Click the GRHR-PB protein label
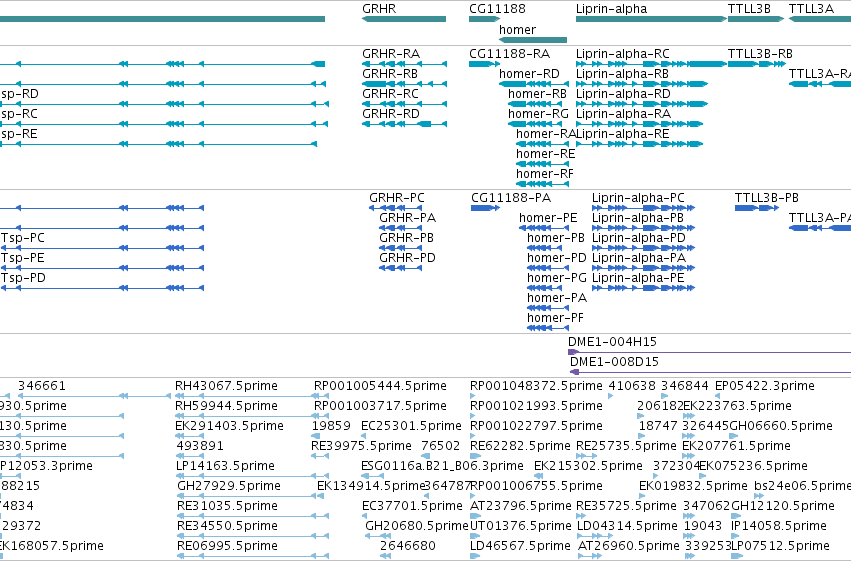 (407, 238)
